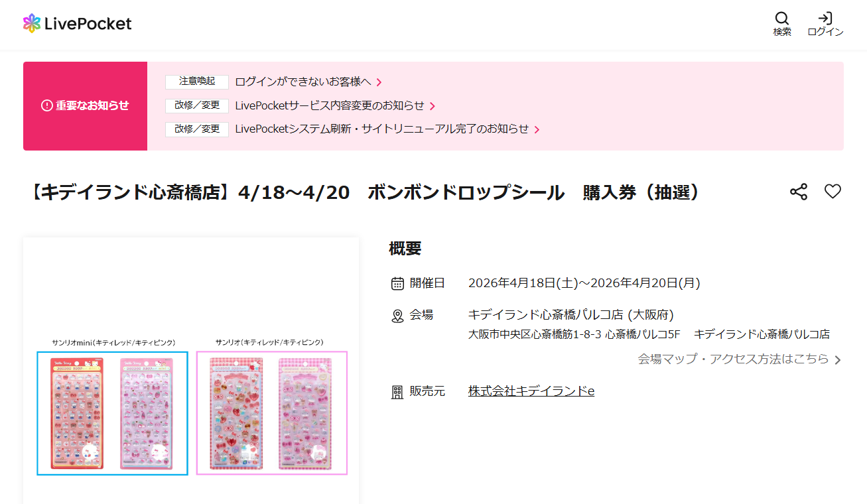The height and width of the screenshot is (504, 867).
Task: Open the search (検索) icon
Action: (x=782, y=19)
